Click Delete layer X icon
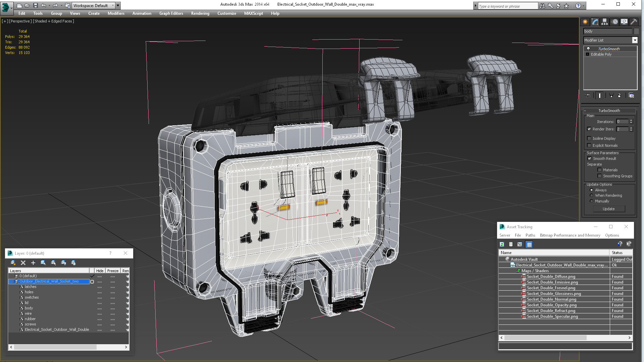Image resolution: width=644 pixels, height=362 pixels. 23,263
